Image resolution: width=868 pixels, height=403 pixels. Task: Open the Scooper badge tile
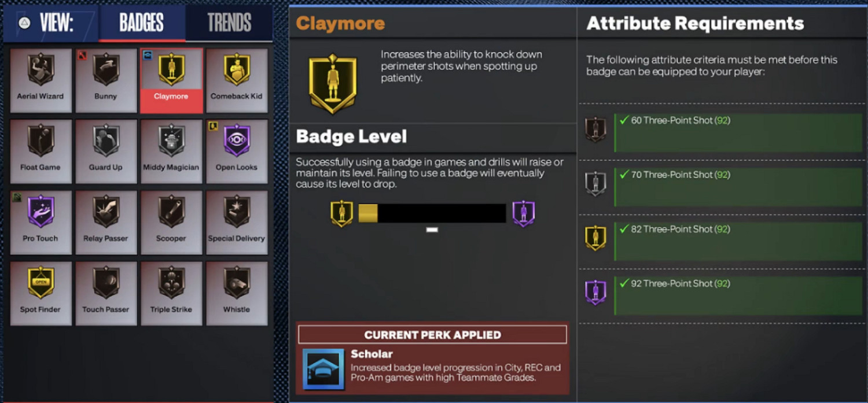pyautogui.click(x=171, y=223)
